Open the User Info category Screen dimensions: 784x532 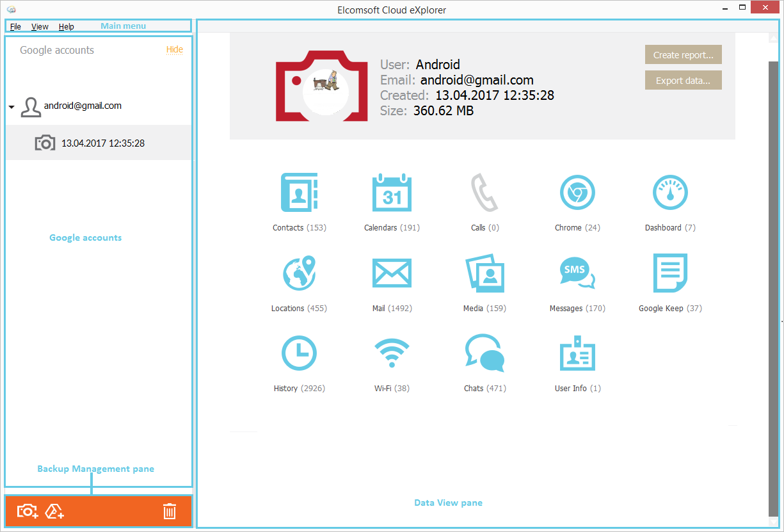click(x=577, y=353)
